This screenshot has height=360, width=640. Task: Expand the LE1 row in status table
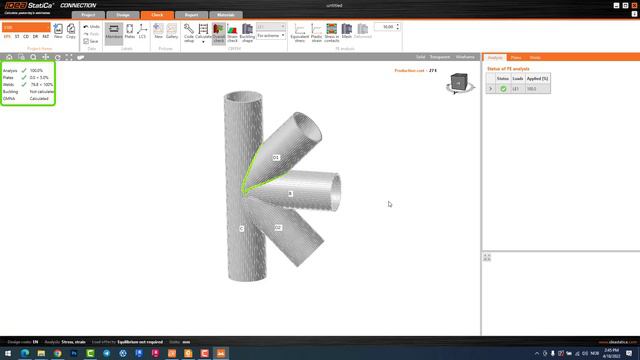coord(491,89)
